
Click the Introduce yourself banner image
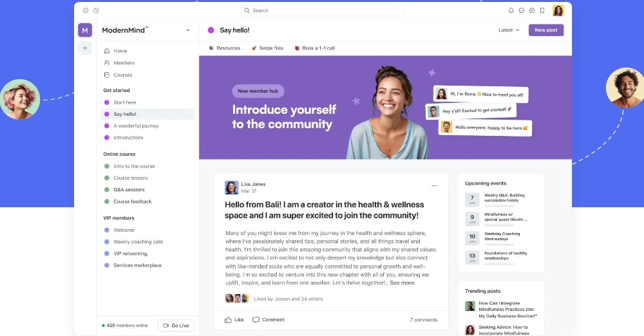click(x=385, y=107)
